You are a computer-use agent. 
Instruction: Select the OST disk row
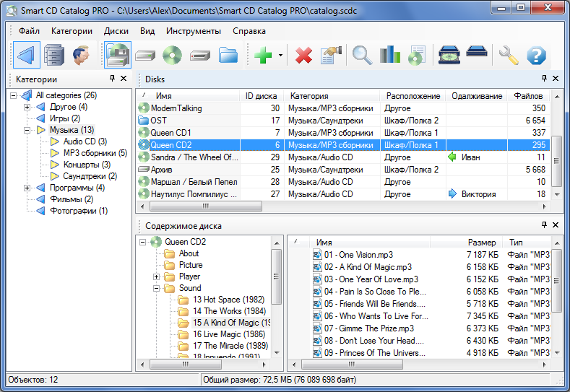coord(343,121)
